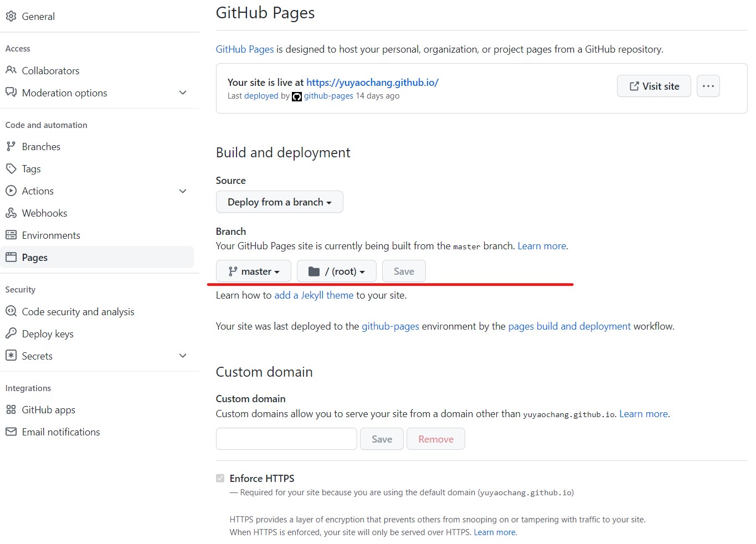The height and width of the screenshot is (544, 756).
Task: Open the master branch dropdown
Action: [253, 271]
